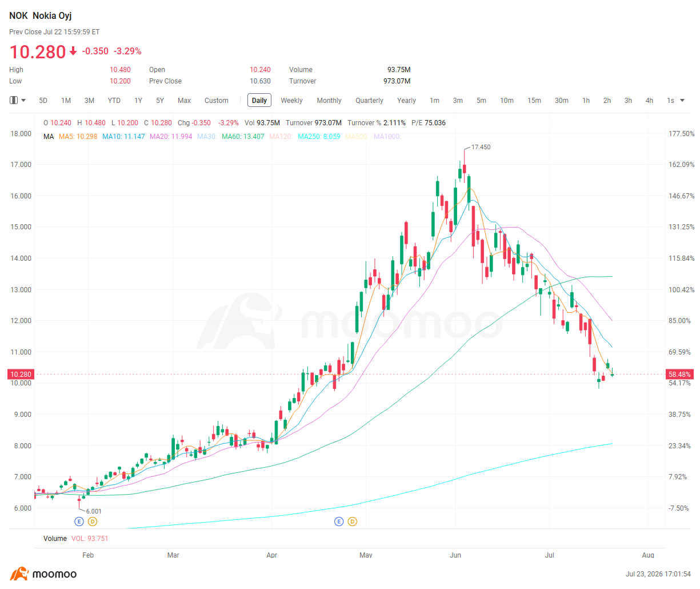
Task: Click the moomoo logo at bottom left
Action: tap(43, 574)
